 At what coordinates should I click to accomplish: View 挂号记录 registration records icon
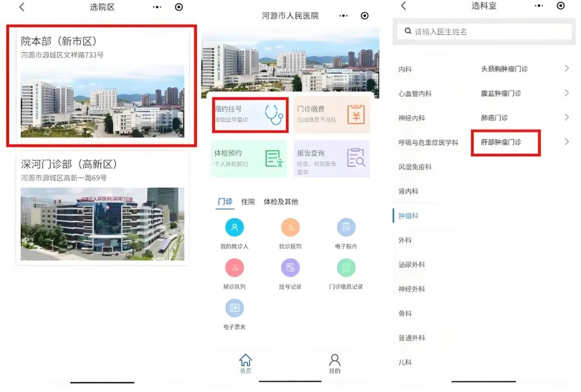pos(290,268)
